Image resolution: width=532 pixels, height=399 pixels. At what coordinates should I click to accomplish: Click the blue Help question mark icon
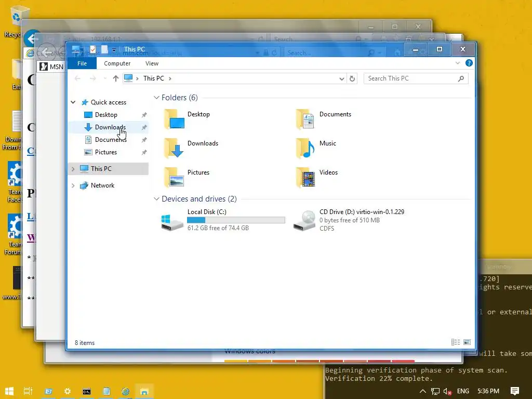pos(469,63)
